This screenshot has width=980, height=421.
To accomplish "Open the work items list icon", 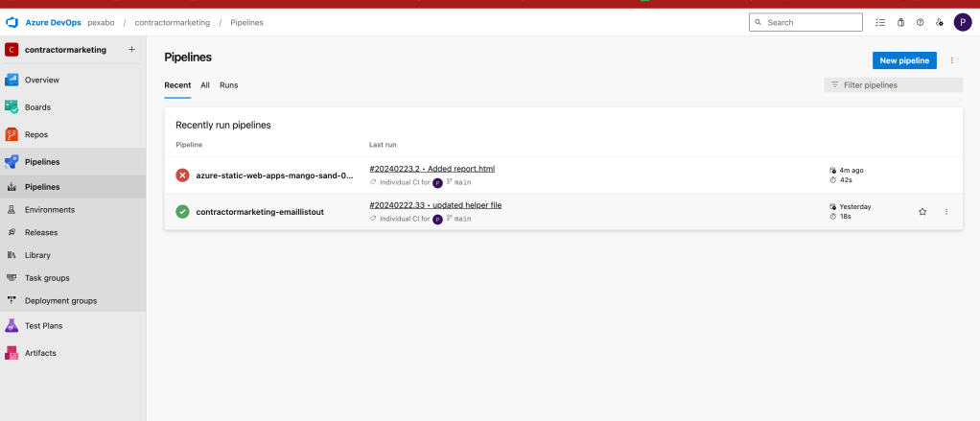I will coord(880,22).
